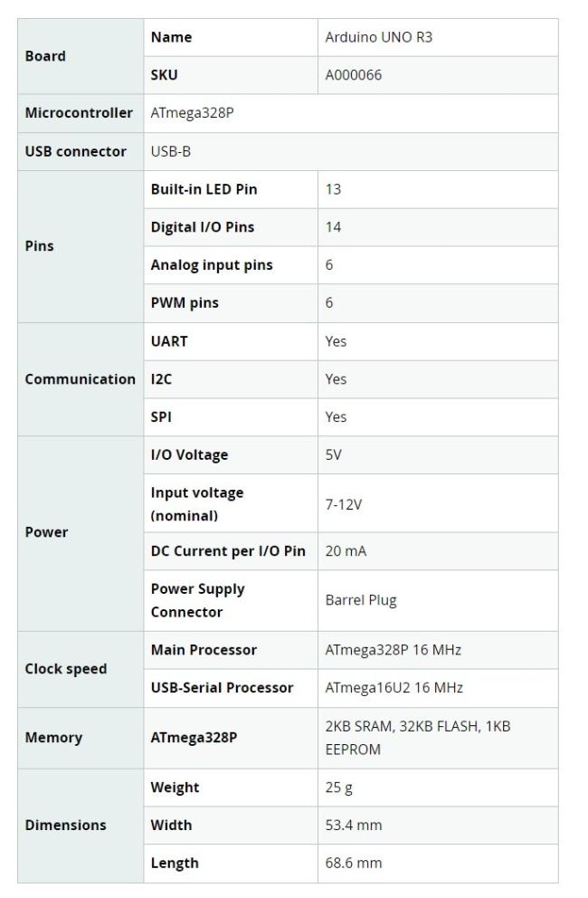This screenshot has width=588, height=898.
Task: Click the I/O Voltage 5V value
Action: (334, 455)
